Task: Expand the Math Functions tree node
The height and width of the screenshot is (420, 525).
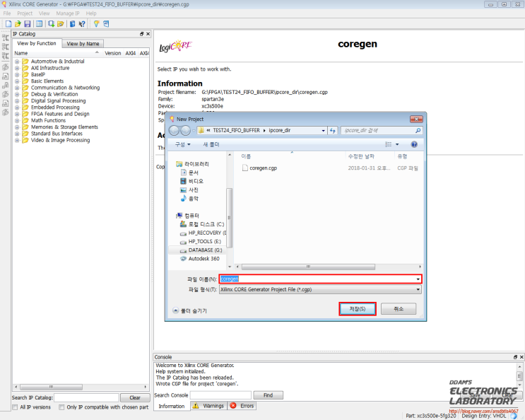Action: click(17, 120)
